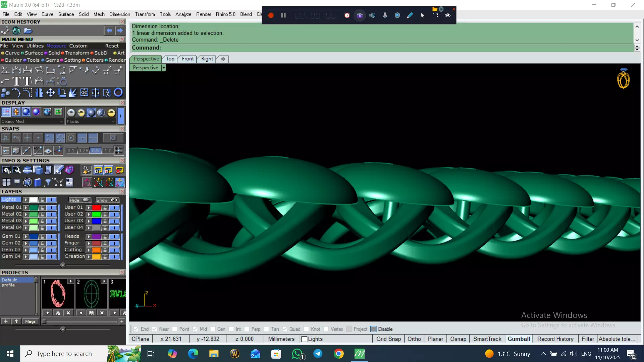The width and height of the screenshot is (644, 362).
Task: Open options with the gears icon
Action: (x=6, y=170)
